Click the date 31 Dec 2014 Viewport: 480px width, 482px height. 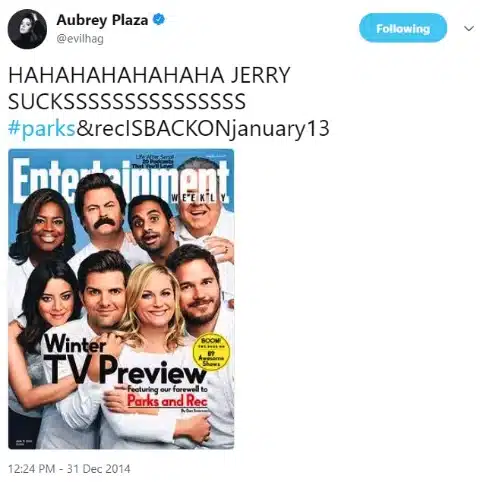click(x=98, y=469)
